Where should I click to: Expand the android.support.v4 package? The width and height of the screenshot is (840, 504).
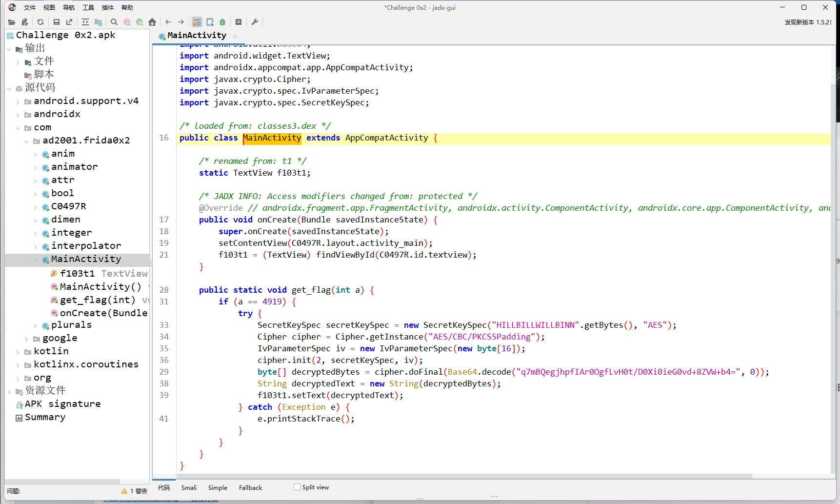pyautogui.click(x=18, y=101)
